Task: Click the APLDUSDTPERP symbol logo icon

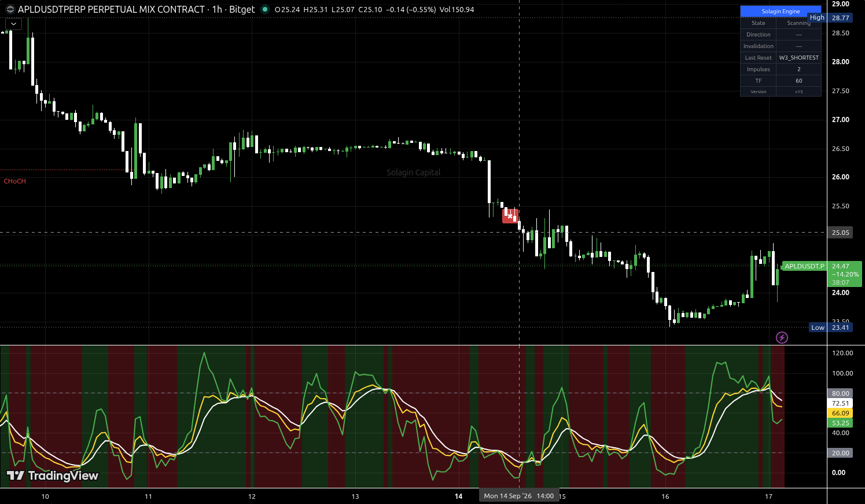Action: click(10, 9)
